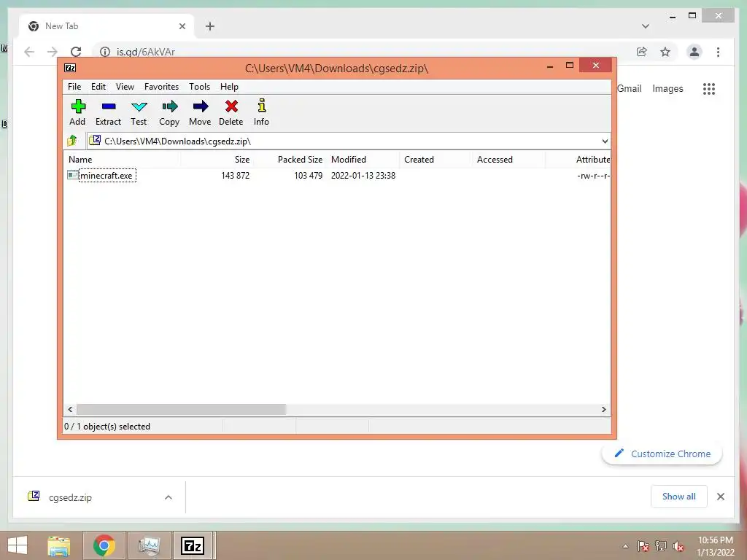Click the network tray icon
The image size is (747, 560).
point(661,546)
